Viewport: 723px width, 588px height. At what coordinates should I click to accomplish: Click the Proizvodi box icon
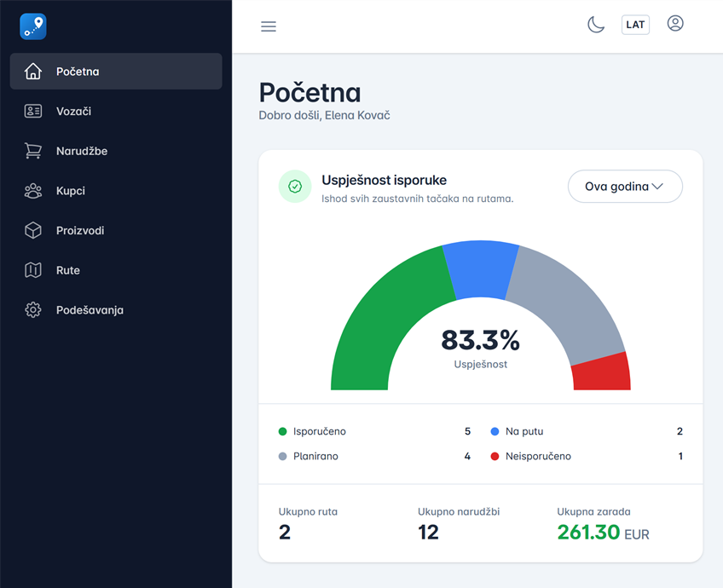(32, 230)
